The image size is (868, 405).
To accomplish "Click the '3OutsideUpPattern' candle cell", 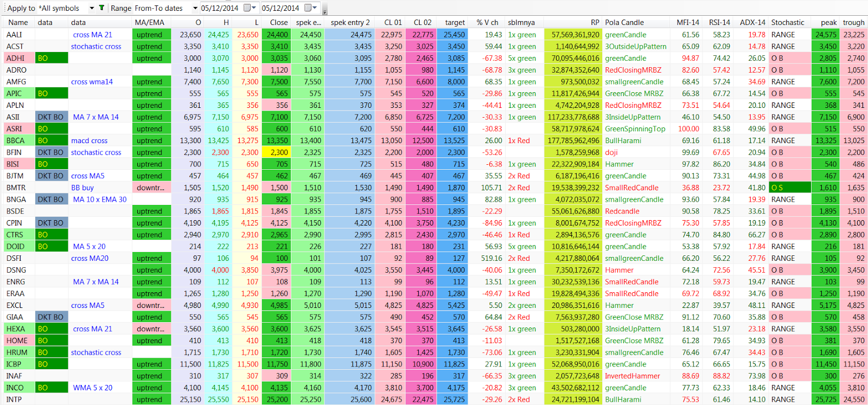I will pyautogui.click(x=636, y=46).
